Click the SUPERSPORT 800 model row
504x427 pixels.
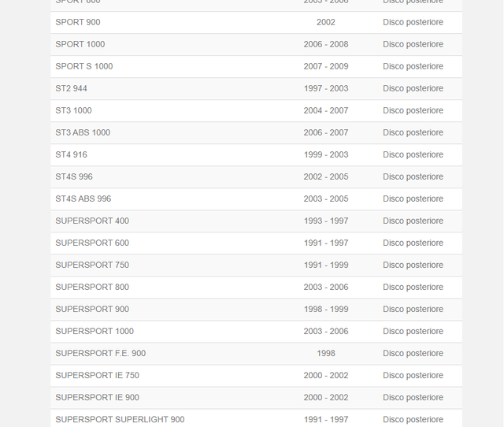[x=92, y=287]
